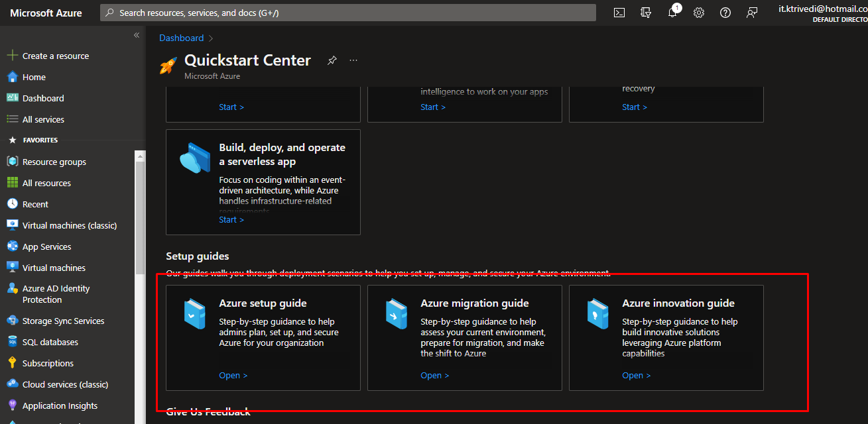This screenshot has width=868, height=424.
Task: Click the Dashboard breadcrumb link
Action: click(181, 38)
